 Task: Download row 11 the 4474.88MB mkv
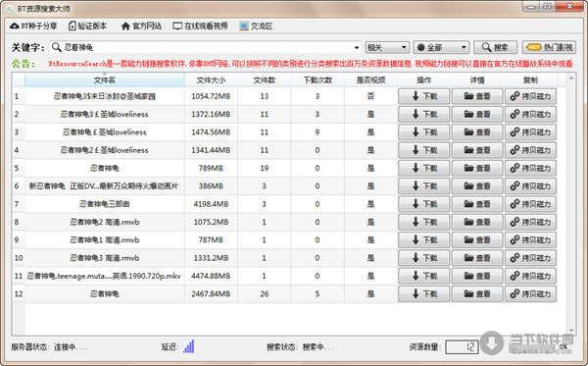tap(423, 276)
